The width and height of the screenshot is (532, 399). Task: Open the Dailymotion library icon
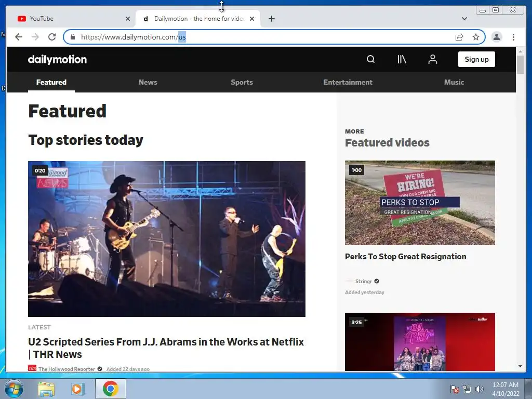click(402, 59)
